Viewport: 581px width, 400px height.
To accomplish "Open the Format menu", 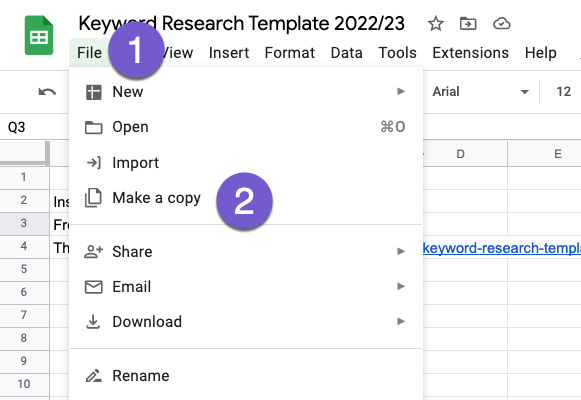I will click(290, 53).
